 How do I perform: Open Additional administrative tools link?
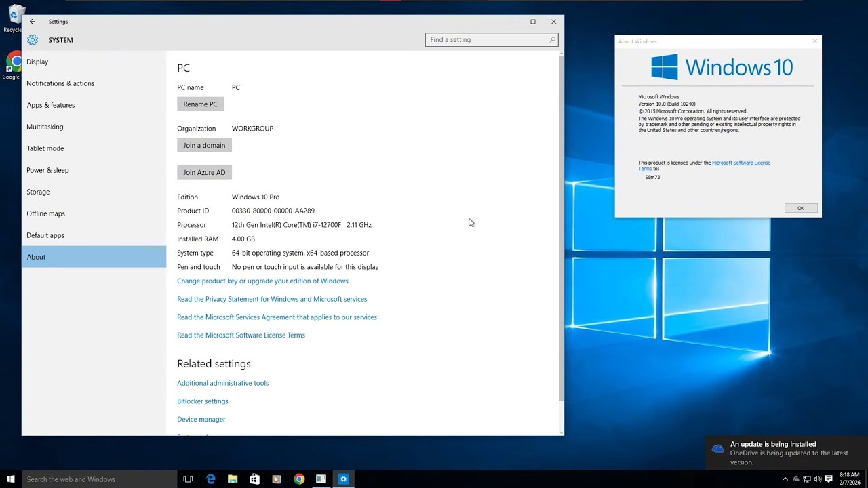tap(222, 383)
